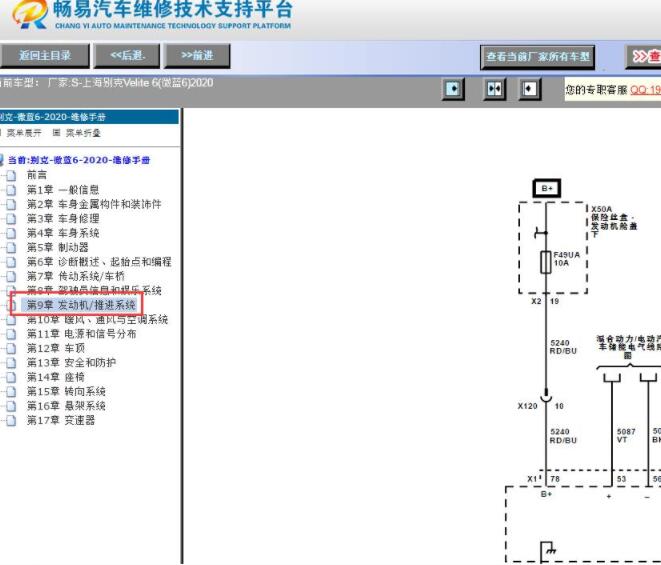Open 第1章 一般信息
This screenshot has height=565, width=661.
point(63,189)
